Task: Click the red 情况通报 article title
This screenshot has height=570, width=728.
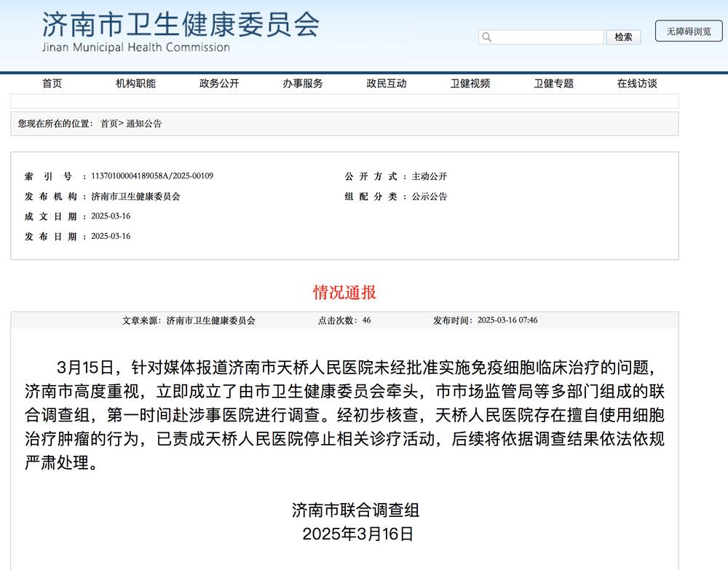Action: pyautogui.click(x=345, y=293)
